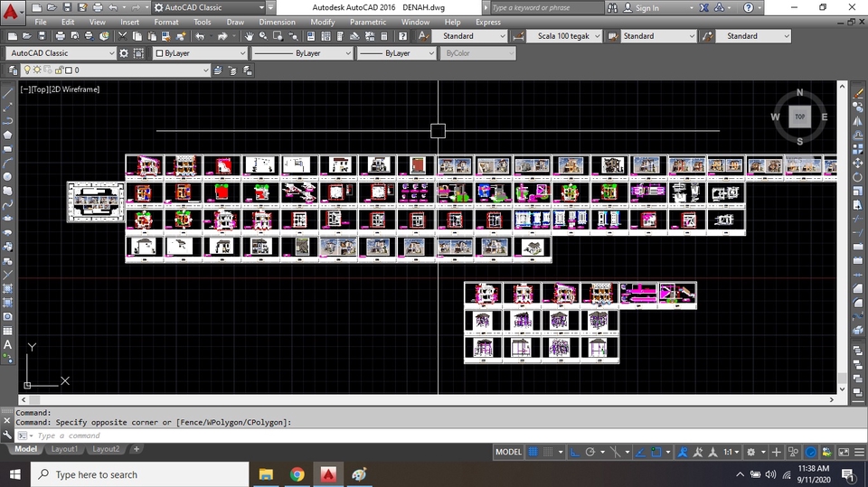Image resolution: width=868 pixels, height=487 pixels.
Task: Toggle Hardware Acceleration blue circle icon
Action: tap(811, 452)
